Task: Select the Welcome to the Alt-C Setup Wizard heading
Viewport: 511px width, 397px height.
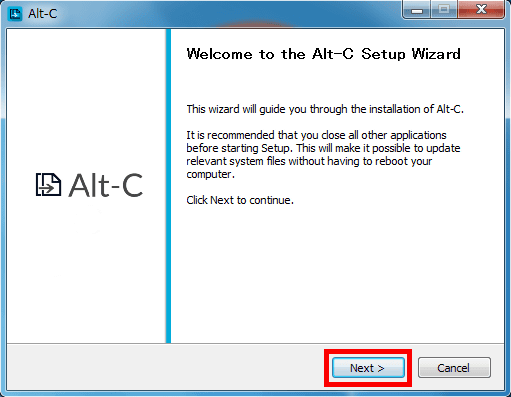Action: tap(324, 54)
